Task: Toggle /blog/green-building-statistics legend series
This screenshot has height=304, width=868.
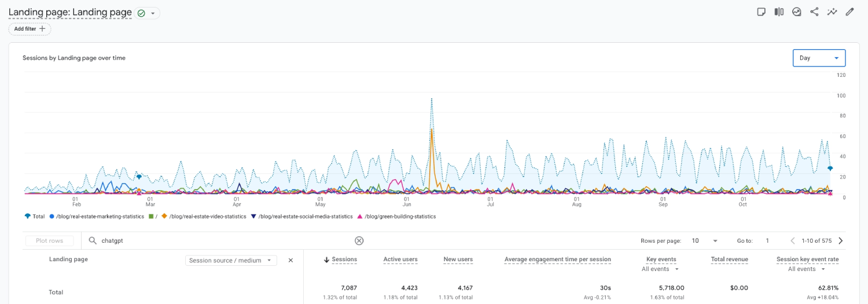Action: point(396,217)
